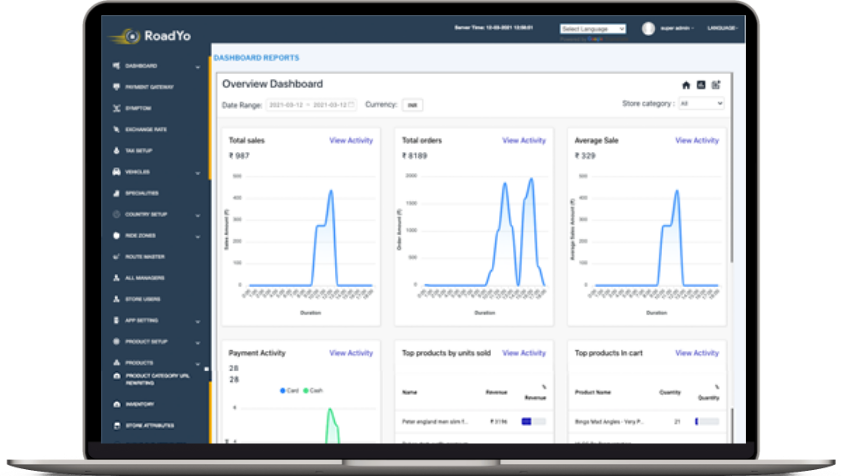The height and width of the screenshot is (476, 841).
Task: Click View Activity link for Total sales
Action: tap(351, 141)
